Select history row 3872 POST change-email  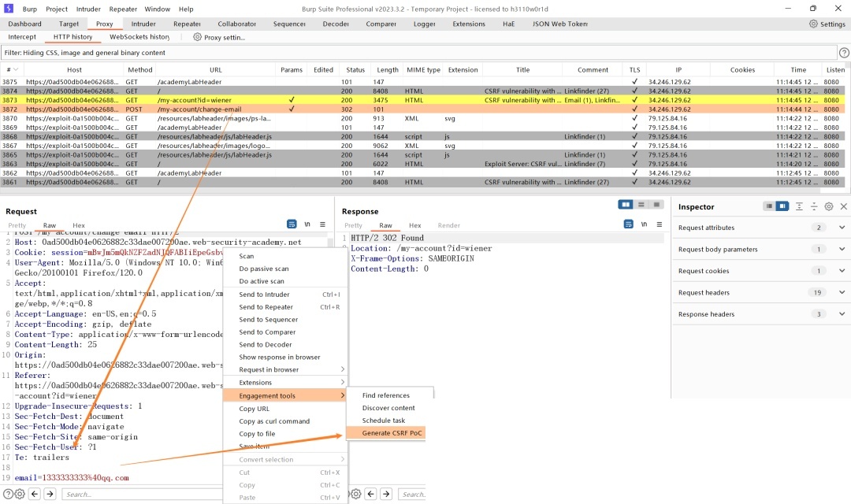[423, 109]
